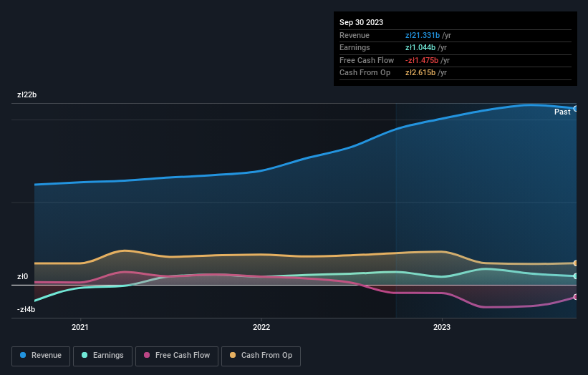
Task: Click the -zł1.475b free cash flow value
Action: [422, 60]
